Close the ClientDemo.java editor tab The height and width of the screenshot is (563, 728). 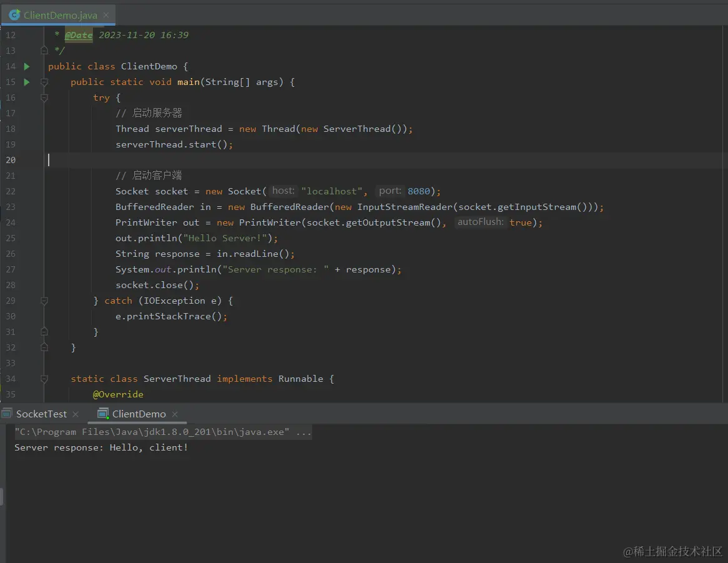point(106,16)
